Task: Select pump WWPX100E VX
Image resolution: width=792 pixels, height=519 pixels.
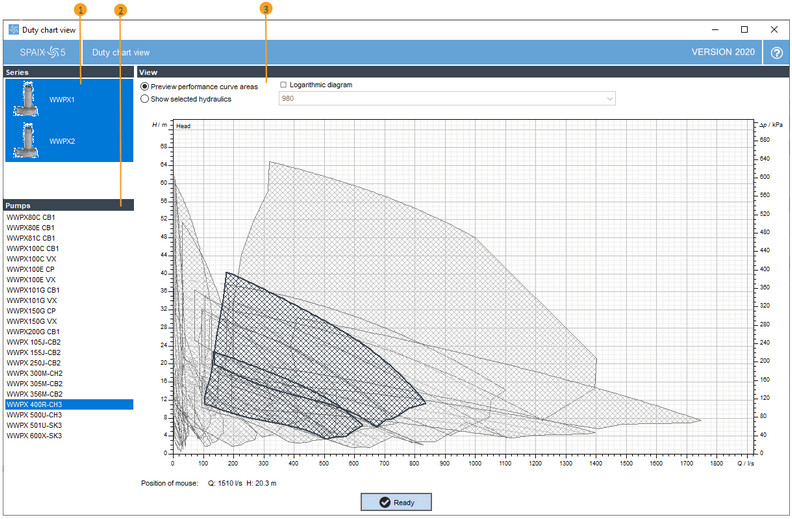Action: pyautogui.click(x=69, y=280)
